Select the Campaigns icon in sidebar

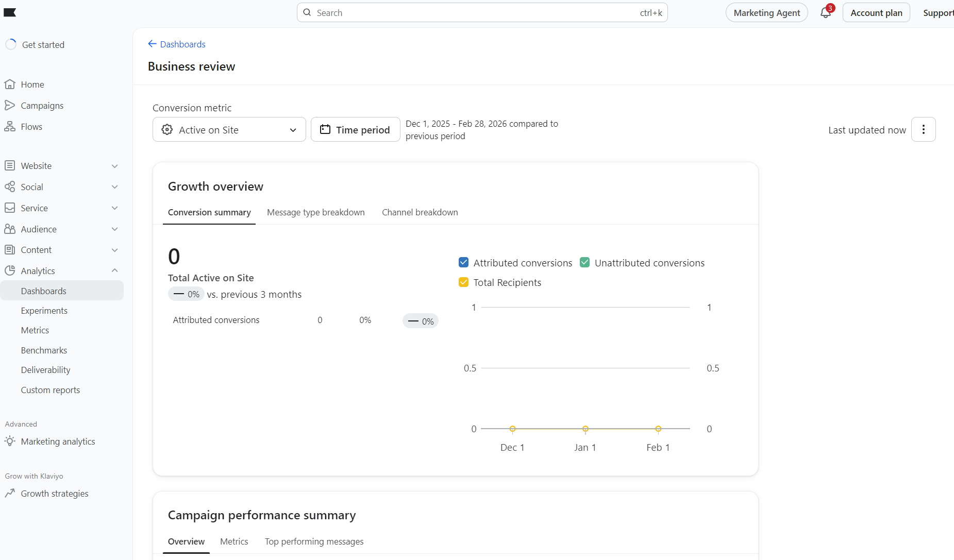pyautogui.click(x=10, y=105)
